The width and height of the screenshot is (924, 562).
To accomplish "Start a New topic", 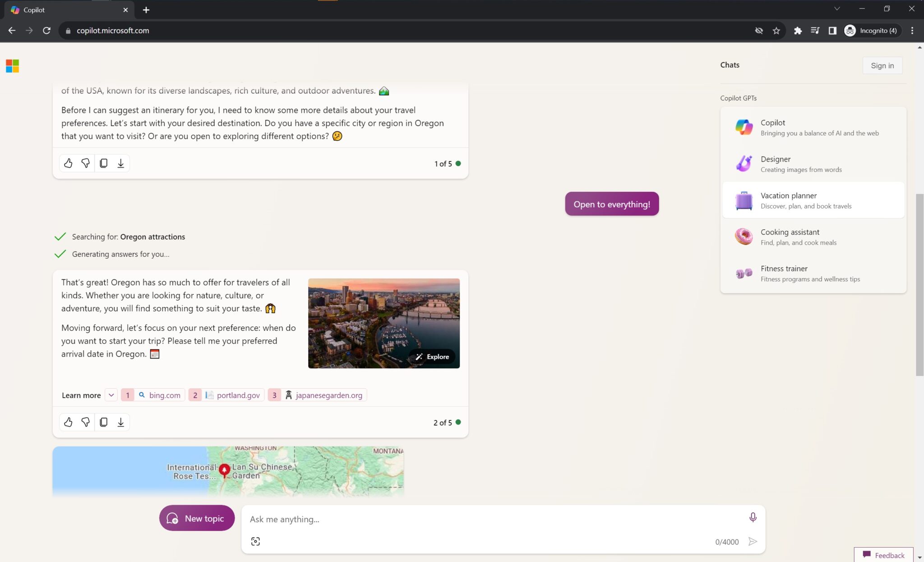I will click(197, 518).
